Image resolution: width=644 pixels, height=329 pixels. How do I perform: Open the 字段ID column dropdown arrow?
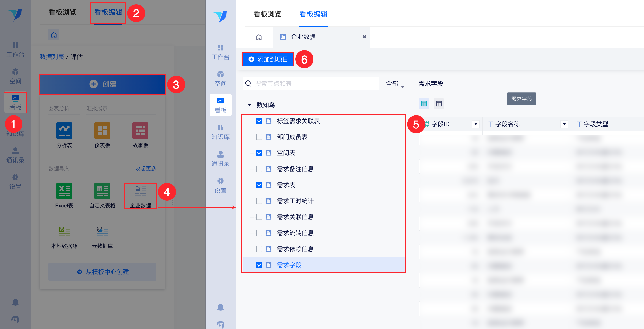[475, 124]
